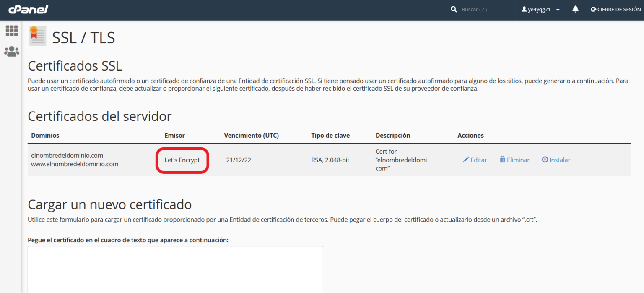Click Cierre de sesión to log out
Viewport: 644px width, 293px height.
(615, 10)
